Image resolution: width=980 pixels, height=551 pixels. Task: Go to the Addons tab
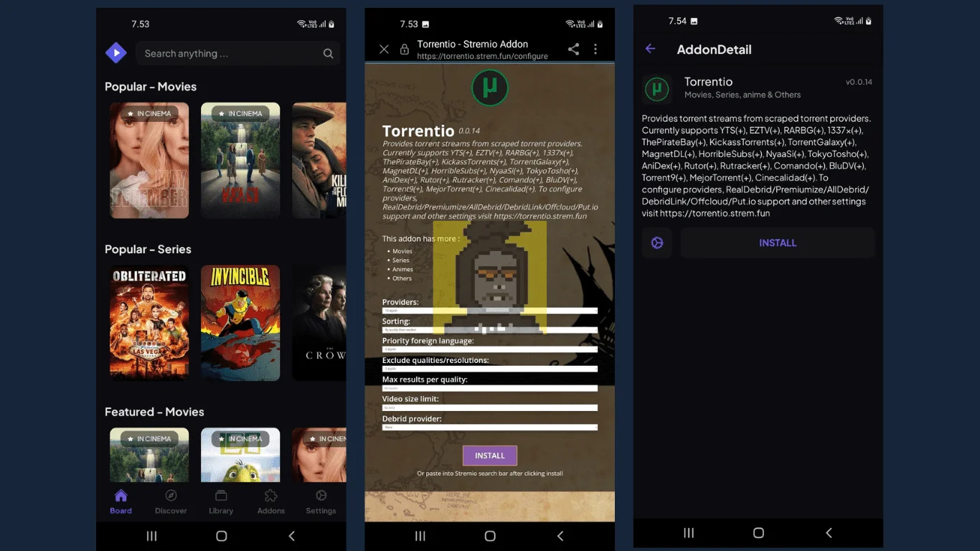point(270,502)
